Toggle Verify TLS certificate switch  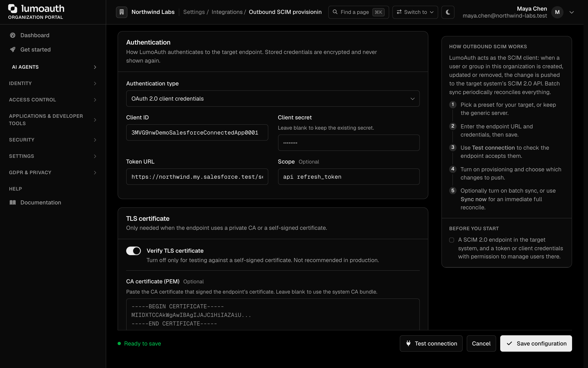tap(133, 251)
